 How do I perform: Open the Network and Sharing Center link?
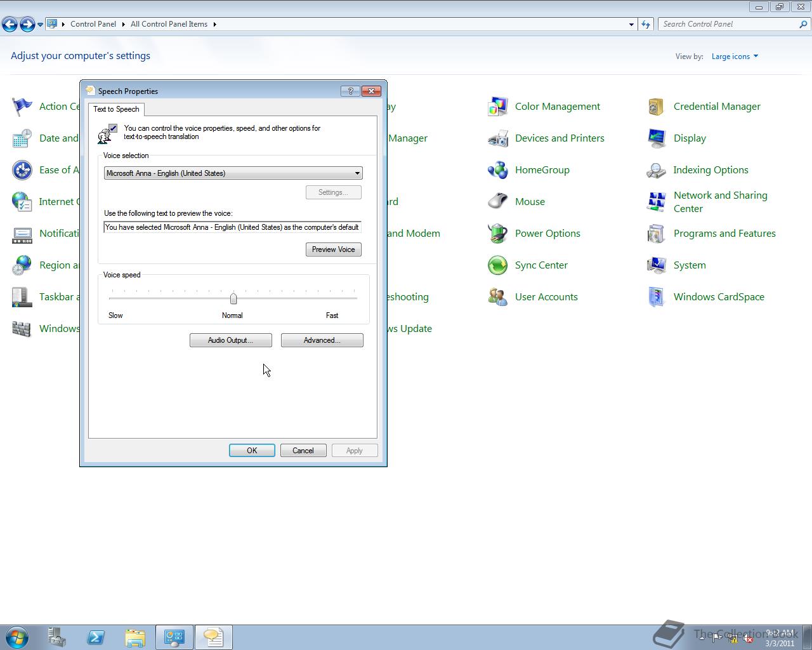click(x=721, y=202)
